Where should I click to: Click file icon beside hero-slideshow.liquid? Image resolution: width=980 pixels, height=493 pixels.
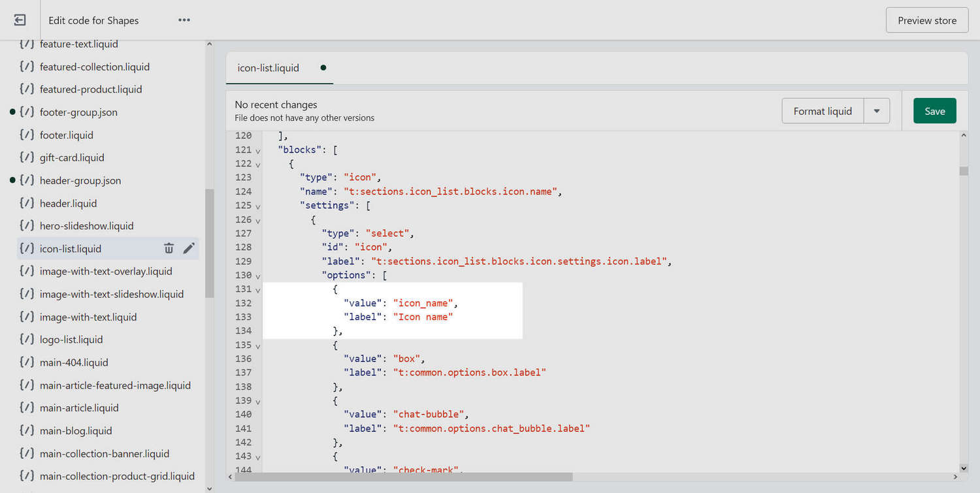coord(27,226)
